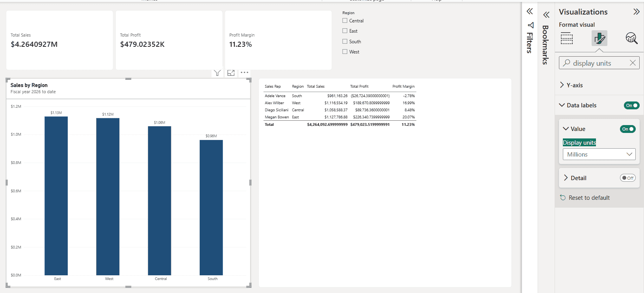Expand the Bookmarks pane chevron

click(546, 15)
